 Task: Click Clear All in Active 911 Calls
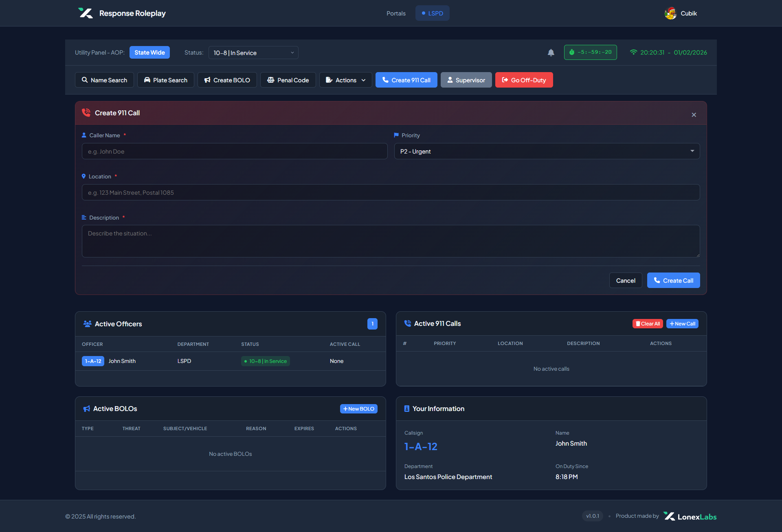(x=648, y=324)
